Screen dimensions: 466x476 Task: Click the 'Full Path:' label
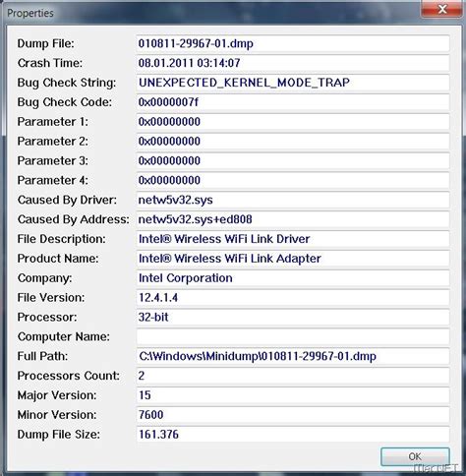click(42, 356)
